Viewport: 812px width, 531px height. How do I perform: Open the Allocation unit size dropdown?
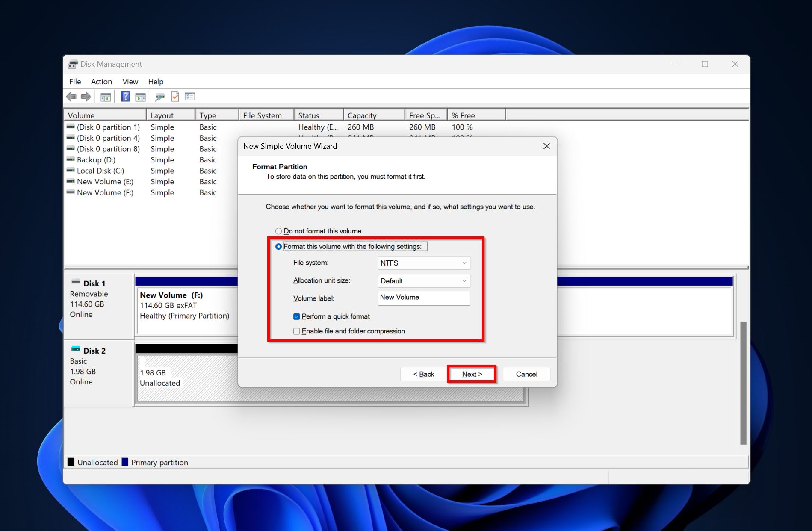(x=424, y=281)
